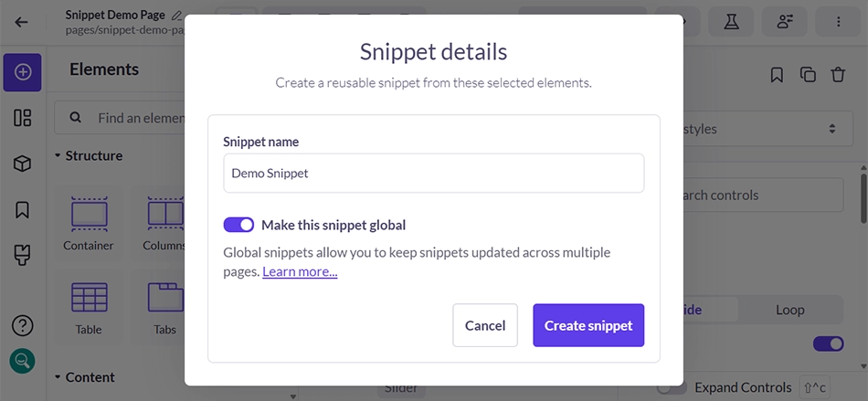Toggle Make this snippet global switch
This screenshot has height=401, width=868.
[x=238, y=225]
